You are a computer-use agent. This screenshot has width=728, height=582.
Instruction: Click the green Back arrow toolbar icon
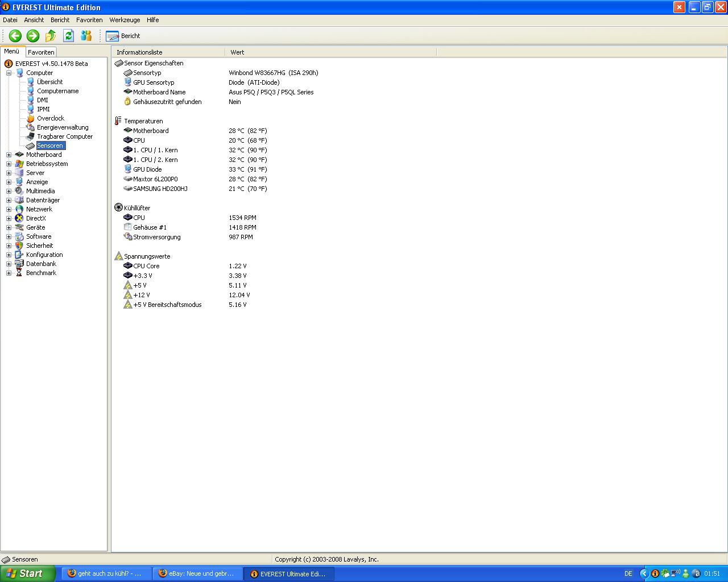coord(15,36)
